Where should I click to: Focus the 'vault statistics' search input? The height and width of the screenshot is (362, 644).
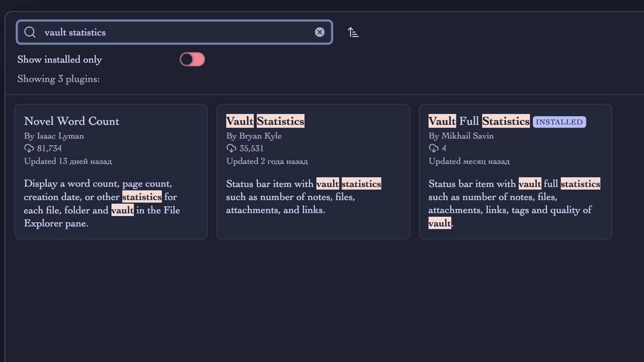tap(174, 32)
